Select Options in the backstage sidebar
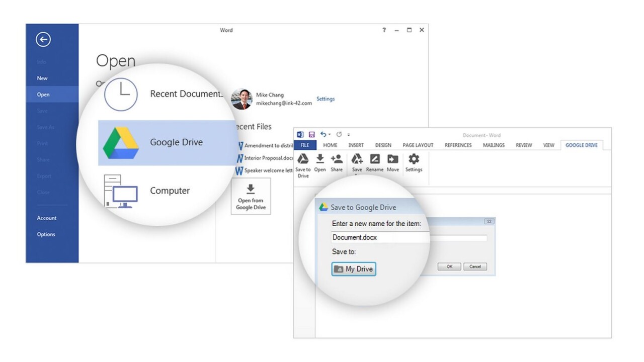This screenshot has height=362, width=644. point(46,234)
